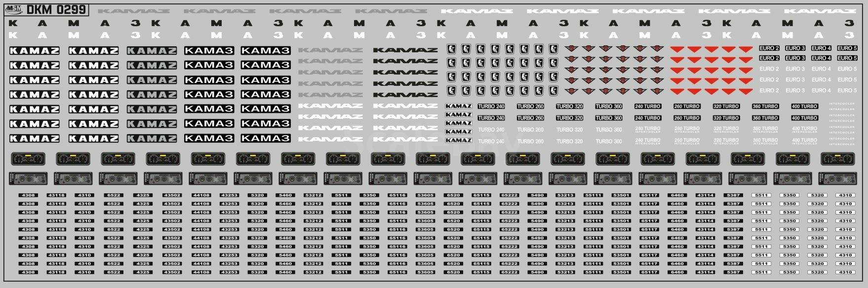Select the topmost black EURO 5 label

point(847,48)
